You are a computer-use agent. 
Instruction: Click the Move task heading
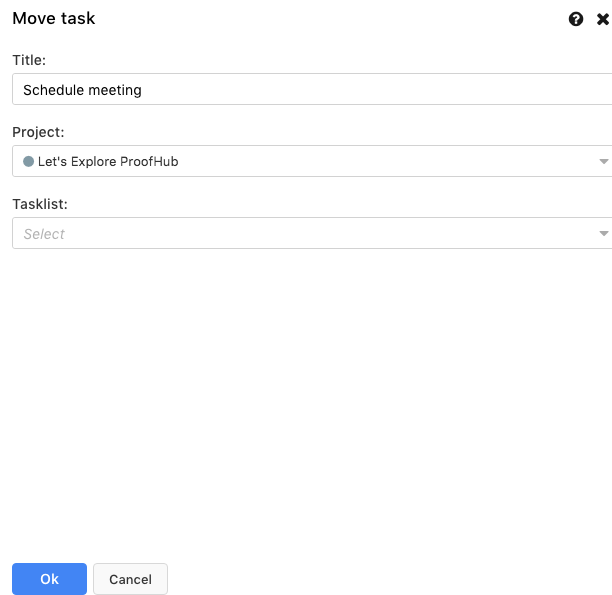point(54,18)
